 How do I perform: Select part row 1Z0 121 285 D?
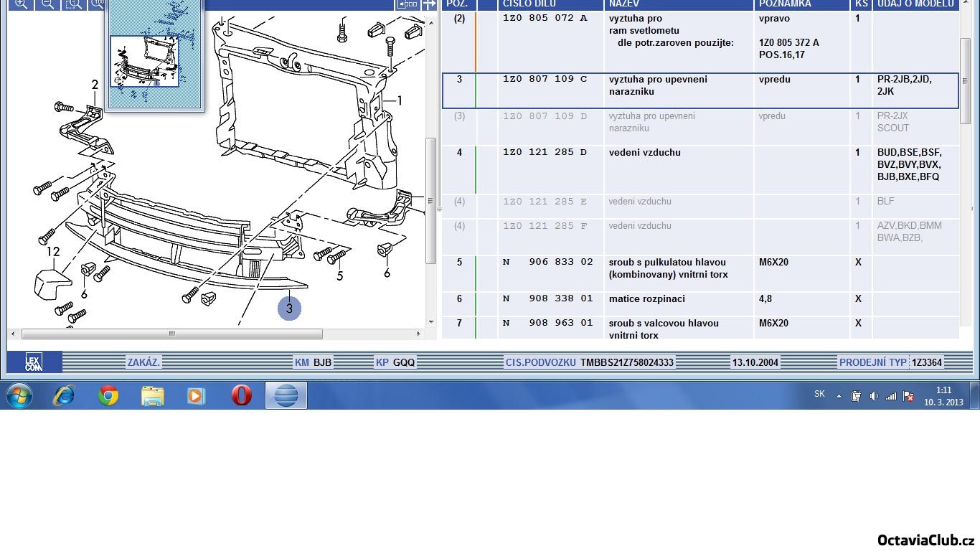[545, 153]
